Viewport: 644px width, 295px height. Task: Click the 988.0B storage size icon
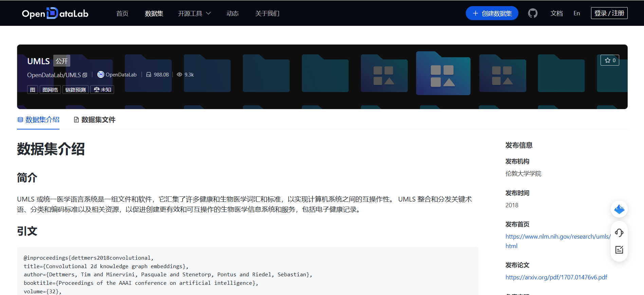(x=149, y=74)
